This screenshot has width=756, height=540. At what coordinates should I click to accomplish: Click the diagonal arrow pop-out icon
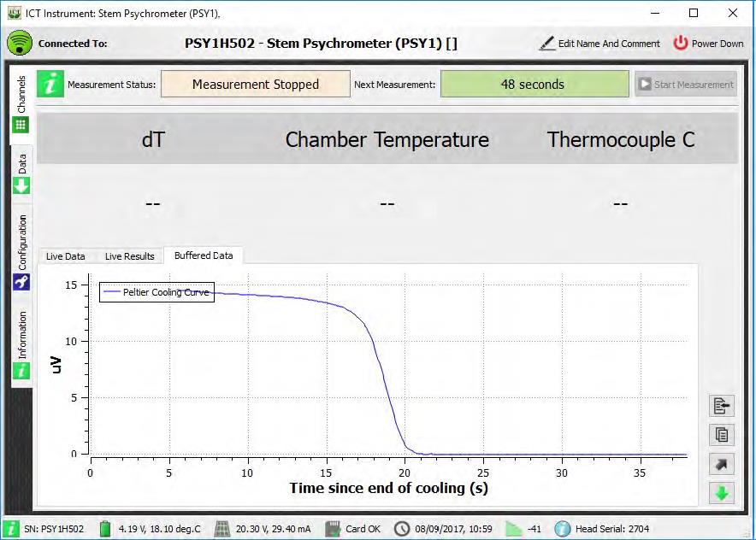pyautogui.click(x=721, y=465)
